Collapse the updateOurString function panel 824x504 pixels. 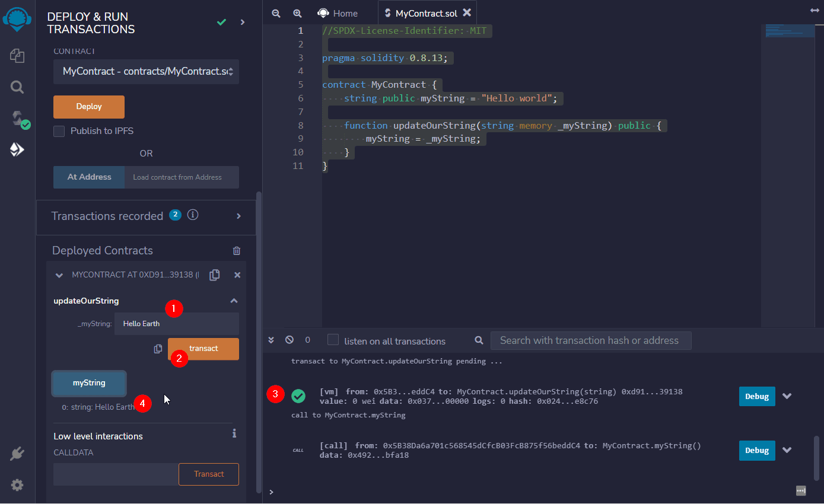(x=234, y=301)
